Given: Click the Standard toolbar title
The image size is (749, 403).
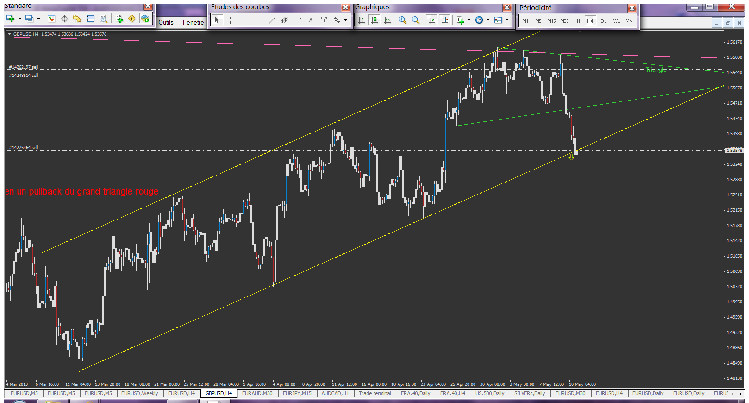Looking at the screenshot, I should click(x=18, y=6).
